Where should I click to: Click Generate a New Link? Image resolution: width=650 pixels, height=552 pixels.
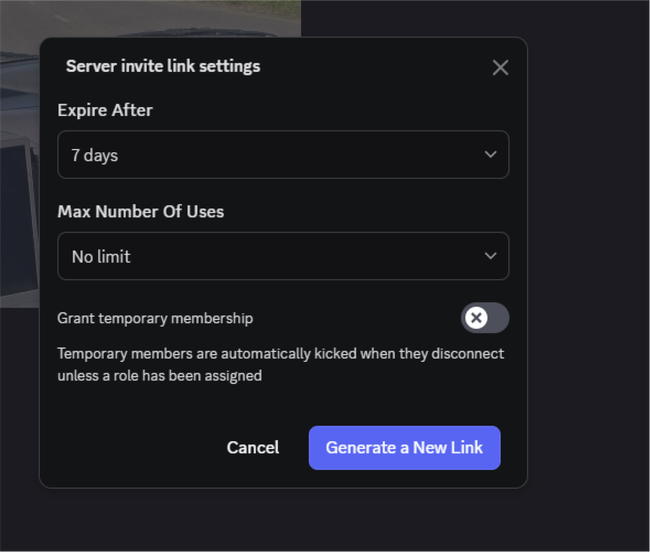[x=404, y=447]
